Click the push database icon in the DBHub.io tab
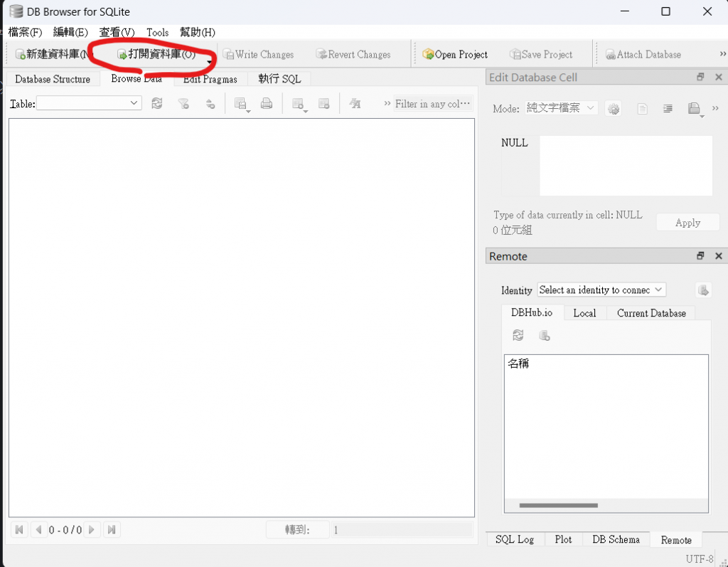Screen dimensions: 728x567 (544, 335)
